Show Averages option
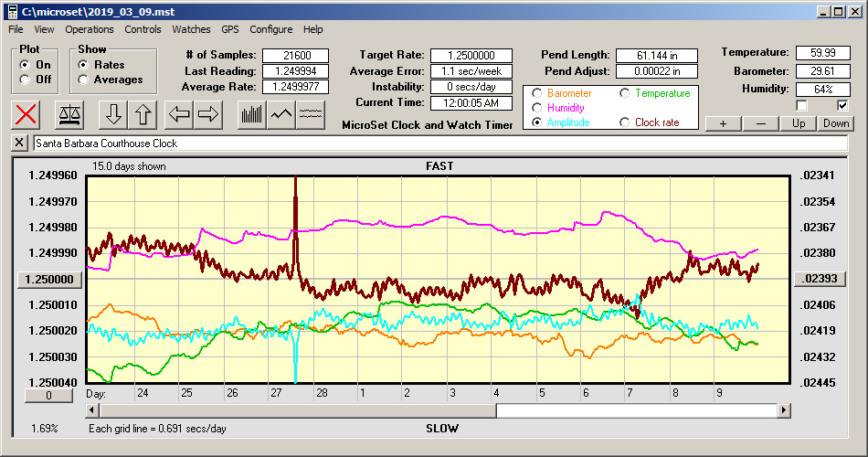 (83, 80)
